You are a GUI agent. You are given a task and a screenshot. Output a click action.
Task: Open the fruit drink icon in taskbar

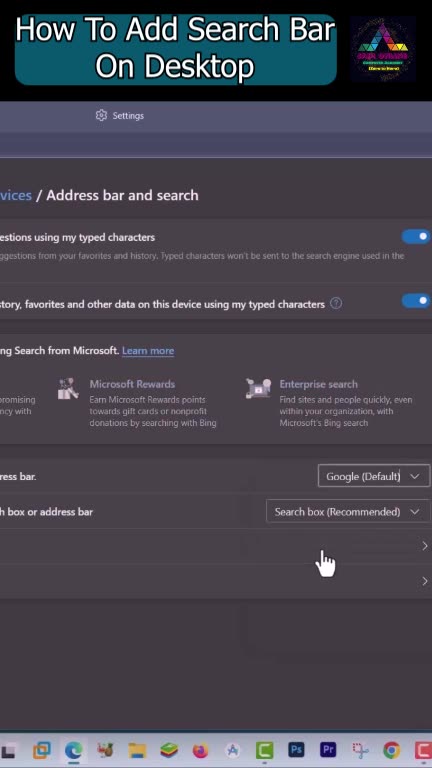[x=105, y=750]
